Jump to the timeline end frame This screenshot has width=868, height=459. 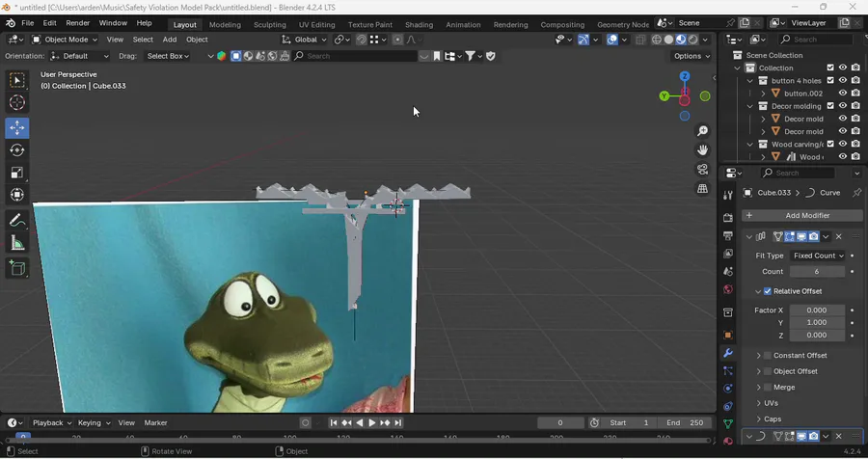[x=398, y=422]
